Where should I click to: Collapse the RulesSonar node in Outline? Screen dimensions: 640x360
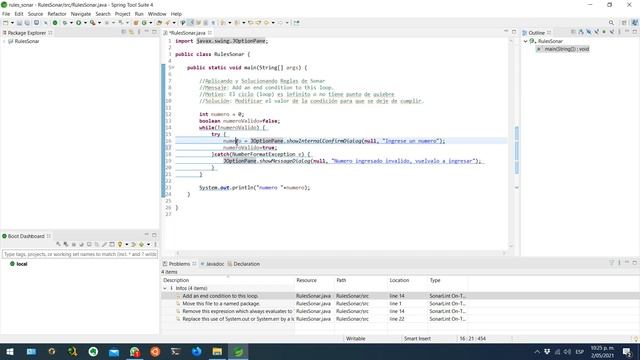pyautogui.click(x=526, y=41)
